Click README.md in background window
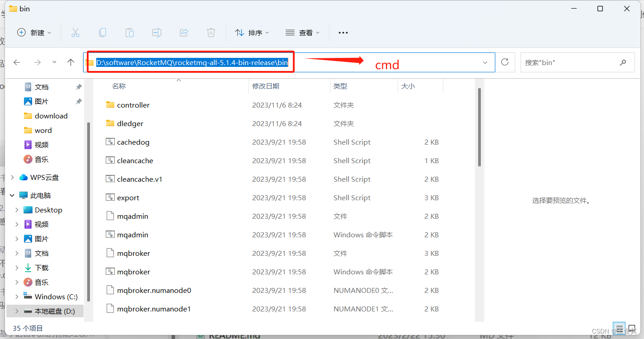This screenshot has width=644, height=339. click(235, 336)
